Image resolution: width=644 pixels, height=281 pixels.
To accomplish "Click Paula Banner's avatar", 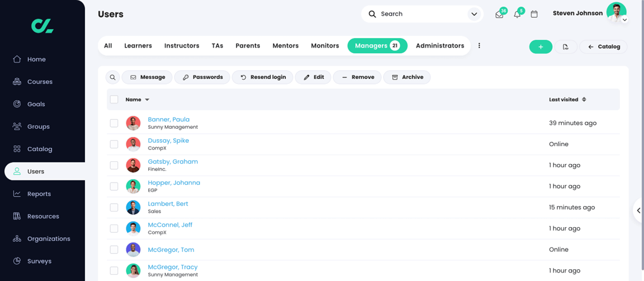I will click(x=133, y=123).
